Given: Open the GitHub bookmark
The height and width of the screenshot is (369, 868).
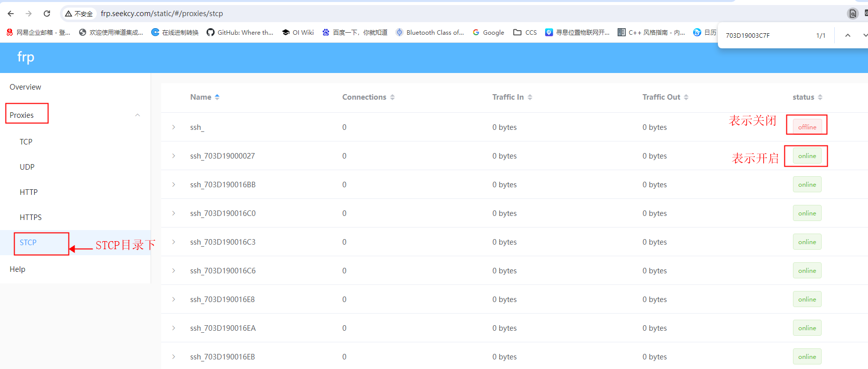Looking at the screenshot, I should click(x=240, y=32).
